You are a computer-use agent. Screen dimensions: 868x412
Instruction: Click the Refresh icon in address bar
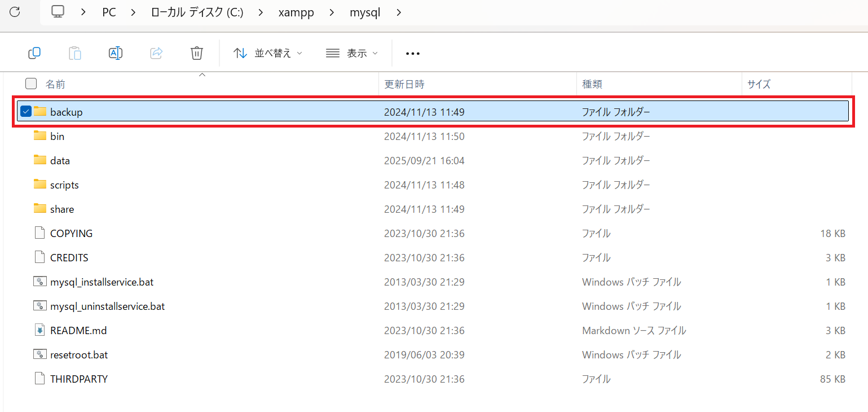[15, 12]
